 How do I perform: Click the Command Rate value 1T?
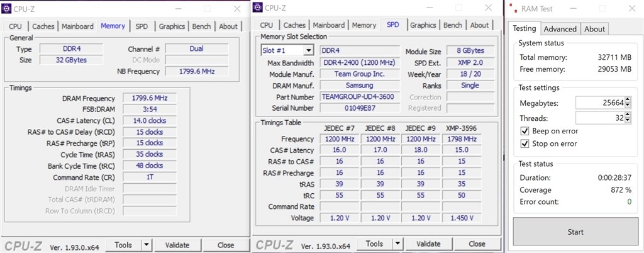(150, 177)
